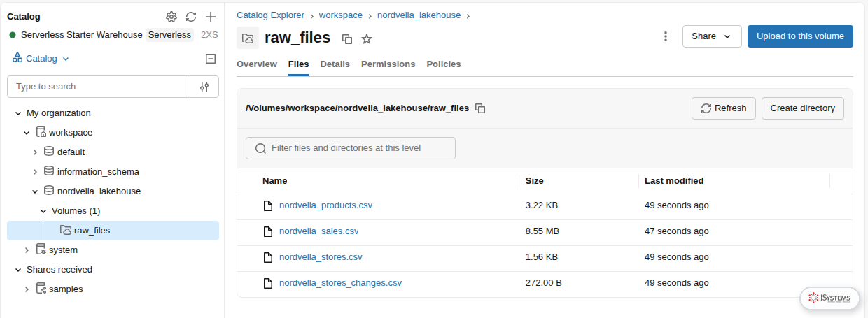Click the system catalog icon
This screenshot has height=318, width=868.
(x=41, y=250)
